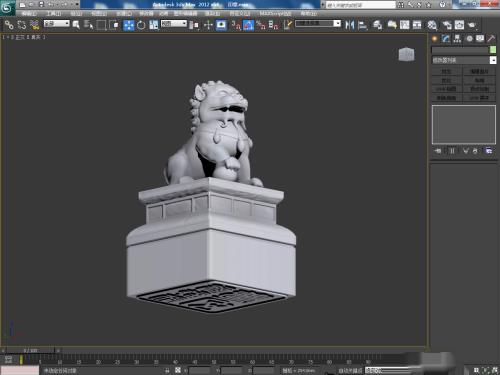Image resolution: width=500 pixels, height=375 pixels.
Task: Click the Select and Link tool
Action: (x=9, y=25)
